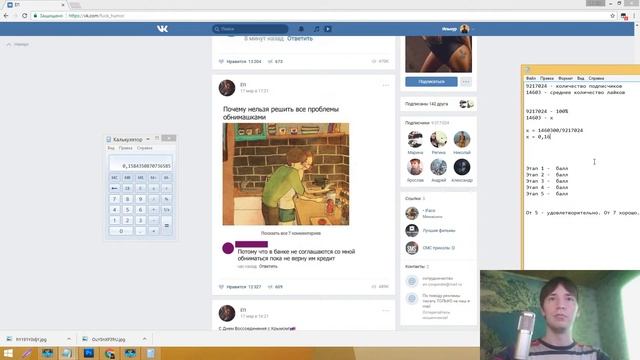Open community actions three-dots button
Image resolution: width=640 pixels, height=360 pixels.
(466, 82)
